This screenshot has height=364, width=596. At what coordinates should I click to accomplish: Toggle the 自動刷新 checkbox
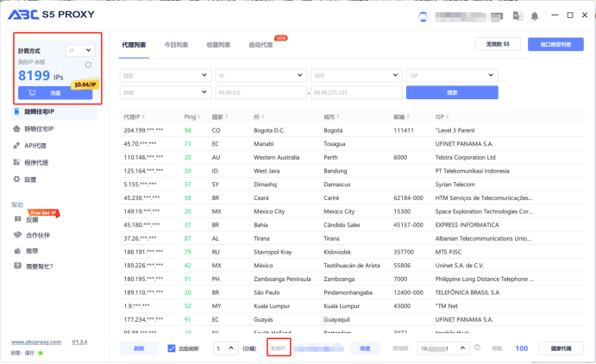point(172,348)
